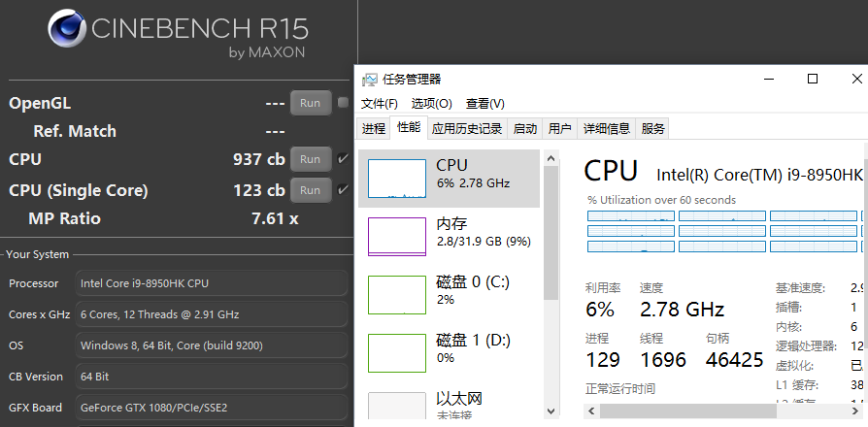Screen dimensions: 868x427
Task: Click the CB Version field showing 64 Bit
Action: (x=211, y=377)
